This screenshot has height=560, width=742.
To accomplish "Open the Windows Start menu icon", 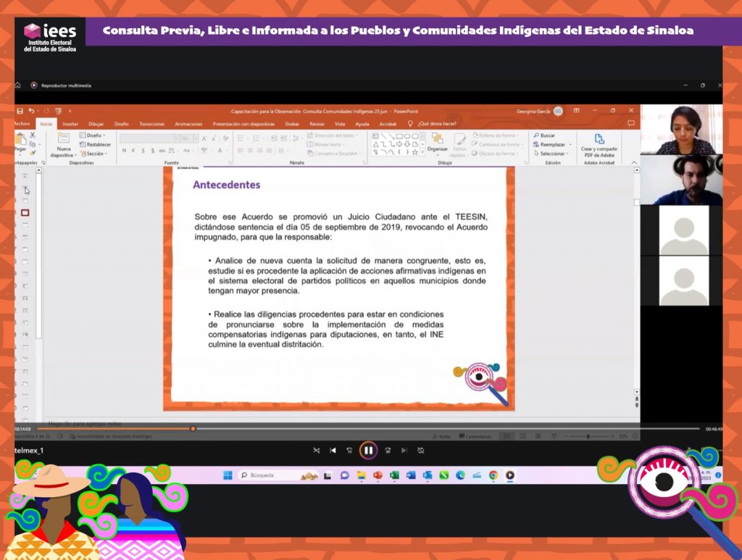I will tap(228, 475).
